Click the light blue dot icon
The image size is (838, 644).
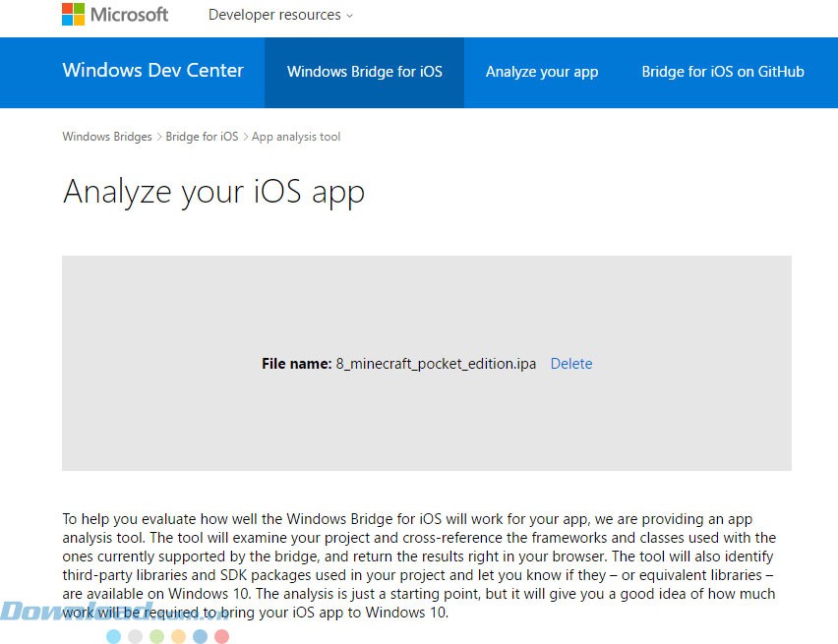point(113,636)
